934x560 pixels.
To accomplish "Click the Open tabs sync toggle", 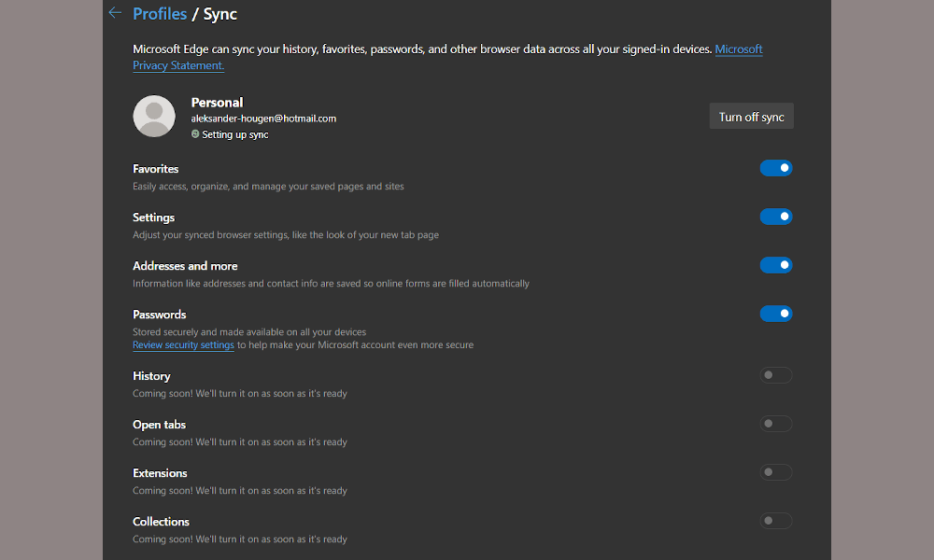I will pyautogui.click(x=775, y=424).
